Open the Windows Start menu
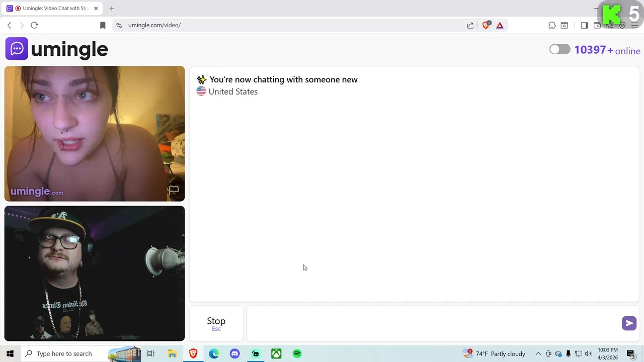The height and width of the screenshot is (362, 644). (x=10, y=353)
